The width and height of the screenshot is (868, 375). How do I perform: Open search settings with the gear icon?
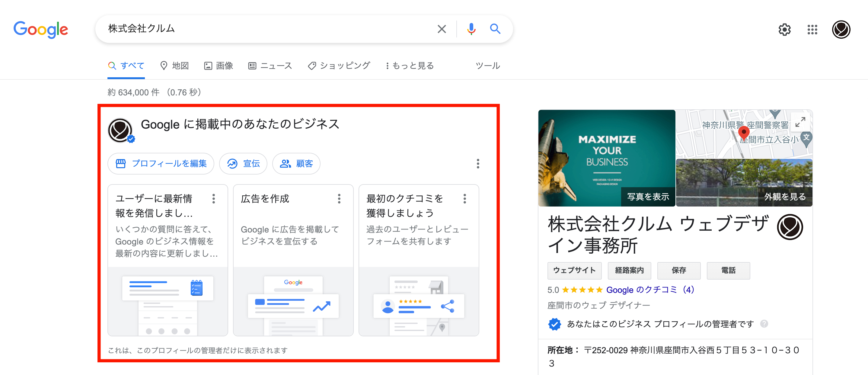(x=784, y=29)
